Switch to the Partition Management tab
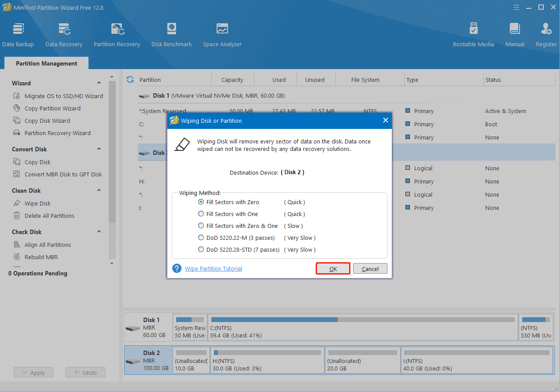The width and height of the screenshot is (560, 392). 46,63
